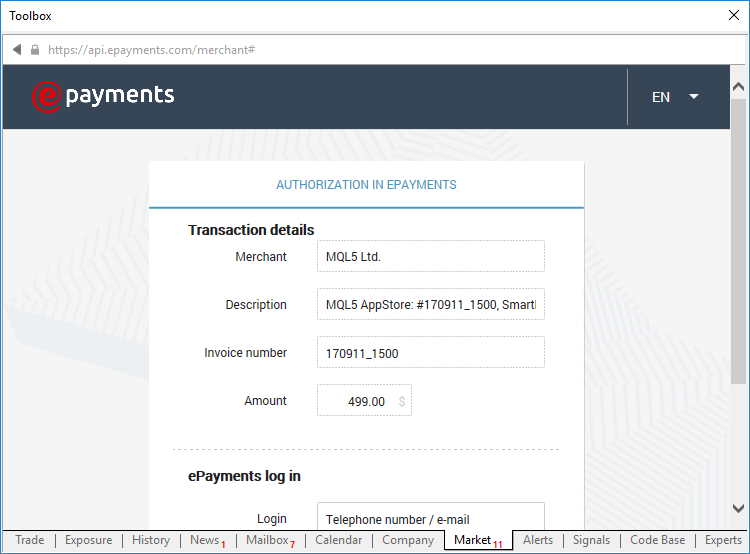Click the Invoice number field
The width and height of the screenshot is (750, 554).
point(430,353)
